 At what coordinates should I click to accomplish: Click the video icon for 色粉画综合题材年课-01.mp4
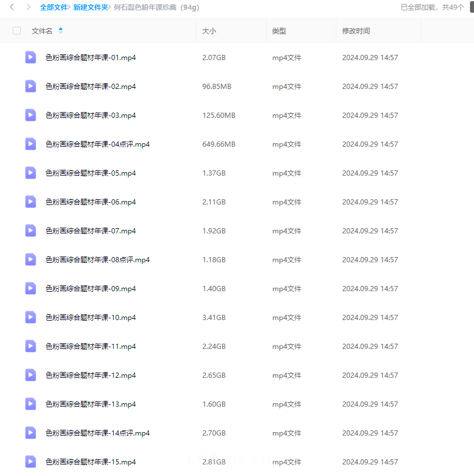click(x=31, y=57)
